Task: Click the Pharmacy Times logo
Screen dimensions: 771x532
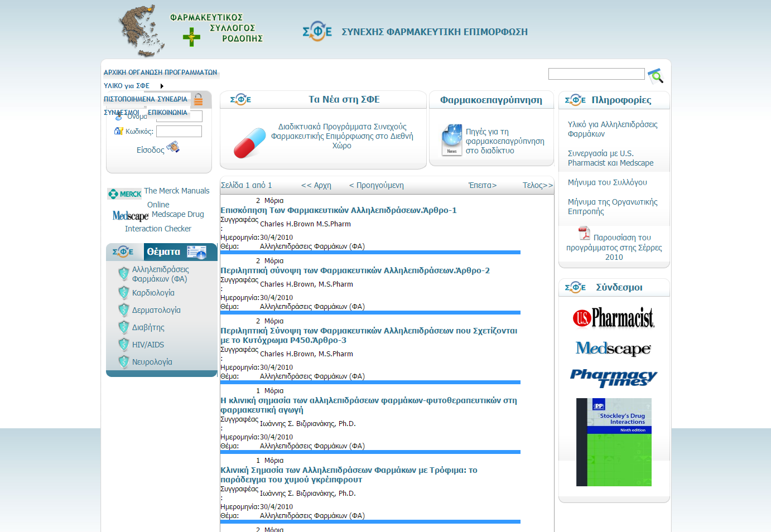Action: coord(614,378)
